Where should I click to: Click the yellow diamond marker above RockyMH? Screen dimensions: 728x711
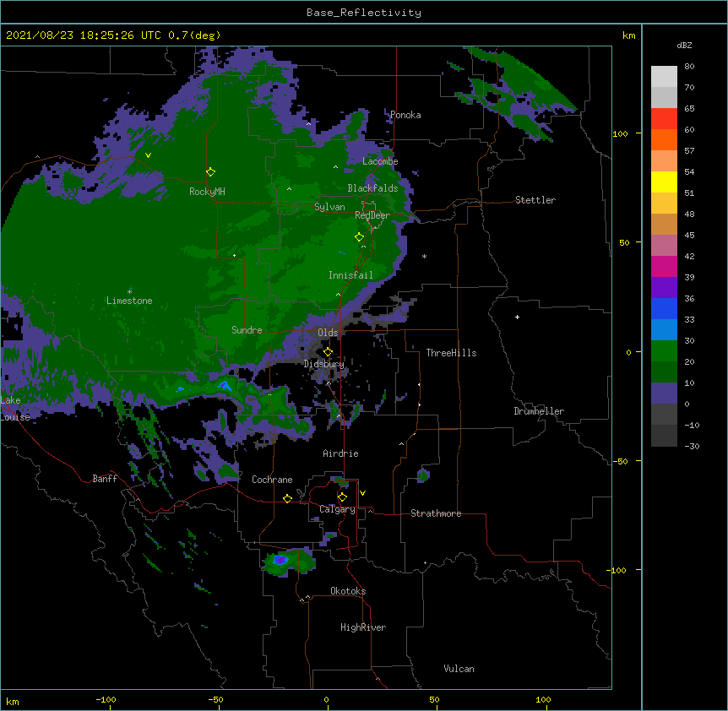[x=210, y=172]
